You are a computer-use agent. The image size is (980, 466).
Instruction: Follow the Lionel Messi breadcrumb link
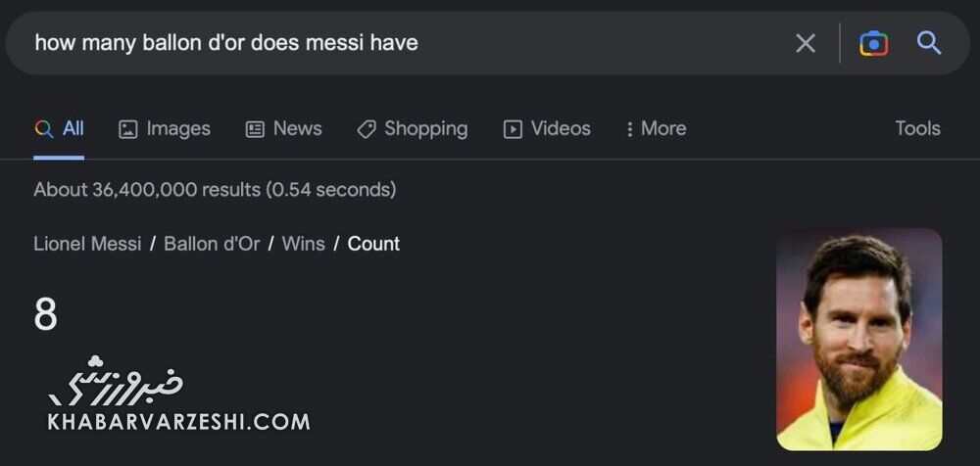87,244
